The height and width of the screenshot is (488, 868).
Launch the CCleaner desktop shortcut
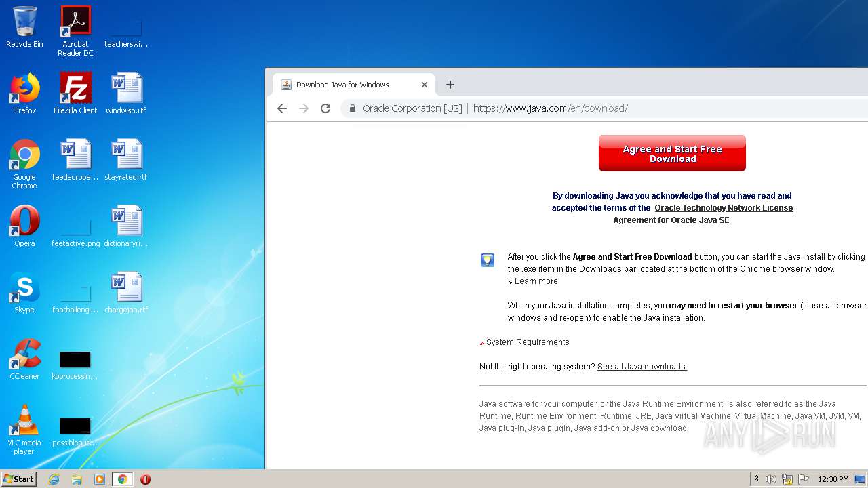pos(24,359)
